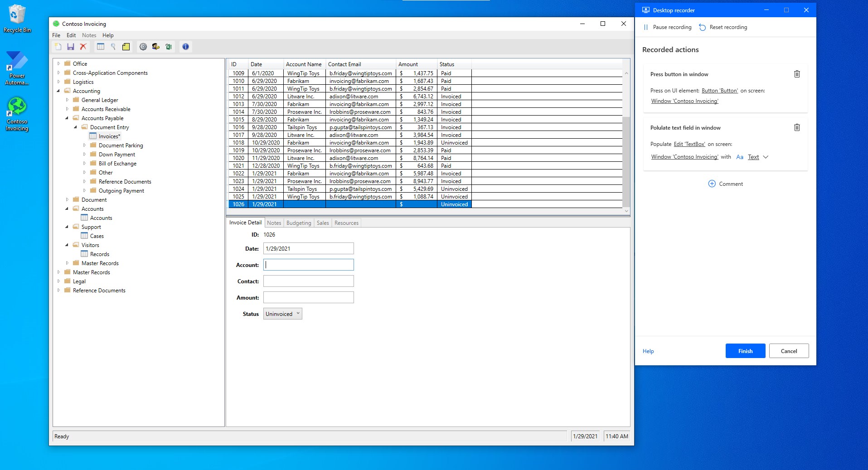Delete the 'Press button in window' recorded action
Image resolution: width=868 pixels, height=470 pixels.
(797, 74)
